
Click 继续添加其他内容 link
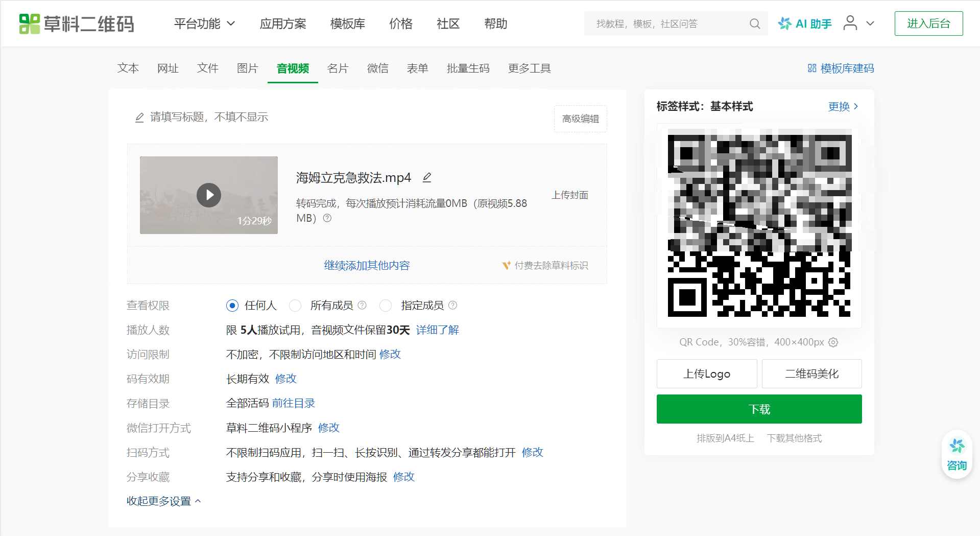click(x=367, y=265)
